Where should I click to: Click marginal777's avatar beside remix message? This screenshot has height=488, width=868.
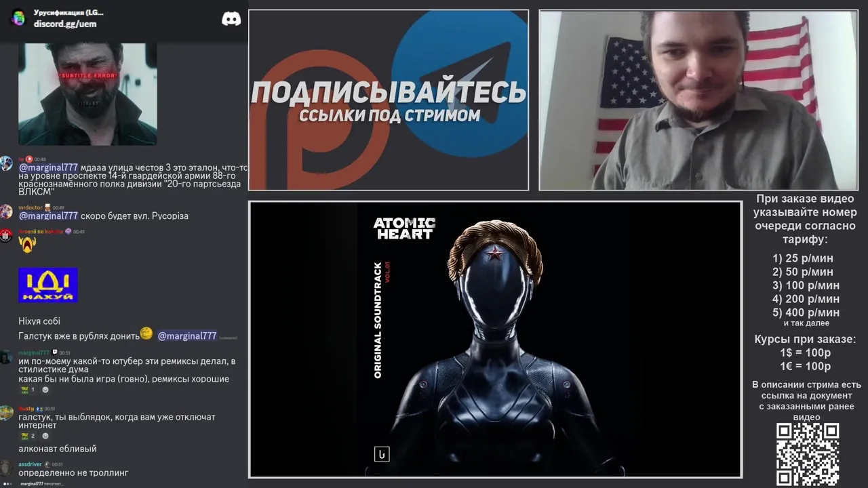coord(6,357)
